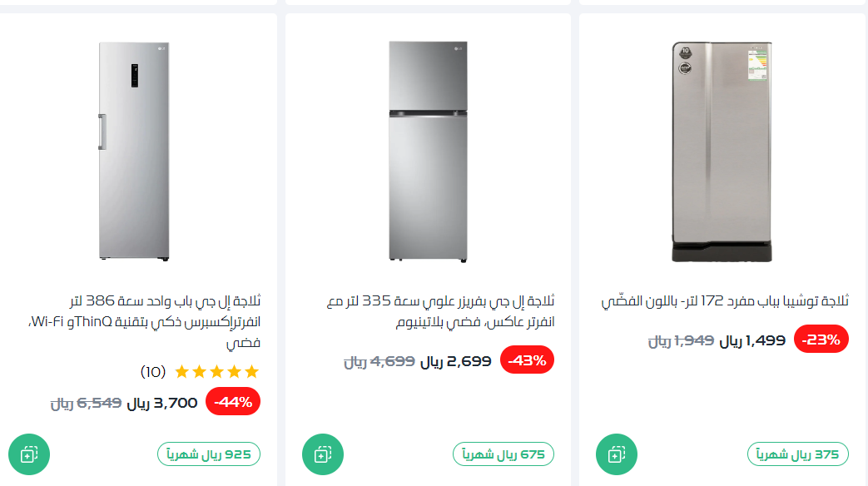
Task: Click the 925 riyal monthly installment badge
Action: 210,454
